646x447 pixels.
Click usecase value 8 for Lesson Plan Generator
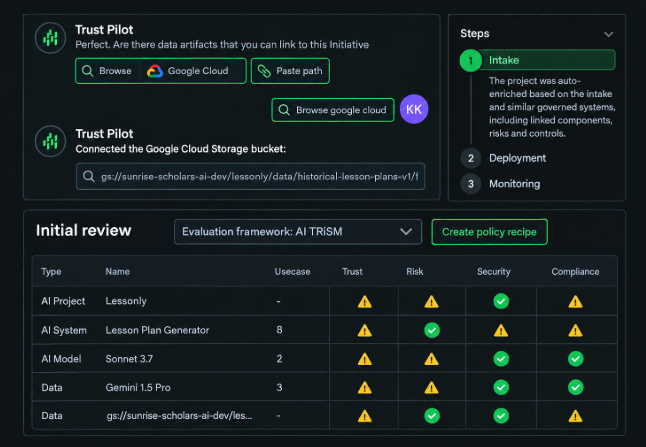(279, 330)
